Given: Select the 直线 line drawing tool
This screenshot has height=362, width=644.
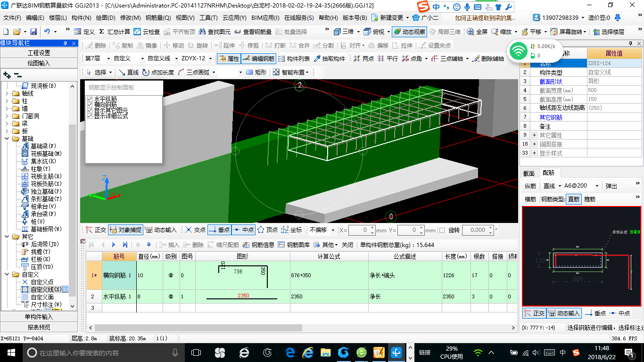Looking at the screenshot, I should [x=128, y=72].
